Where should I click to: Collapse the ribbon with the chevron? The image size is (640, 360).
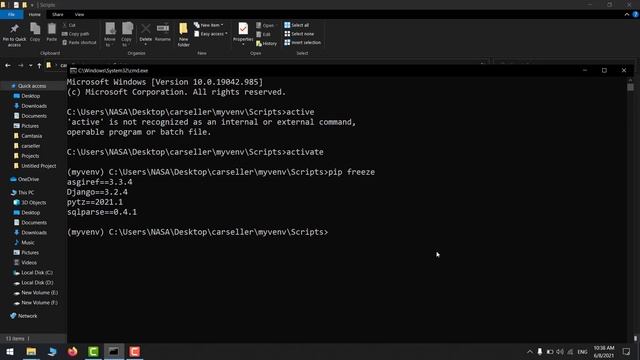coord(627,15)
